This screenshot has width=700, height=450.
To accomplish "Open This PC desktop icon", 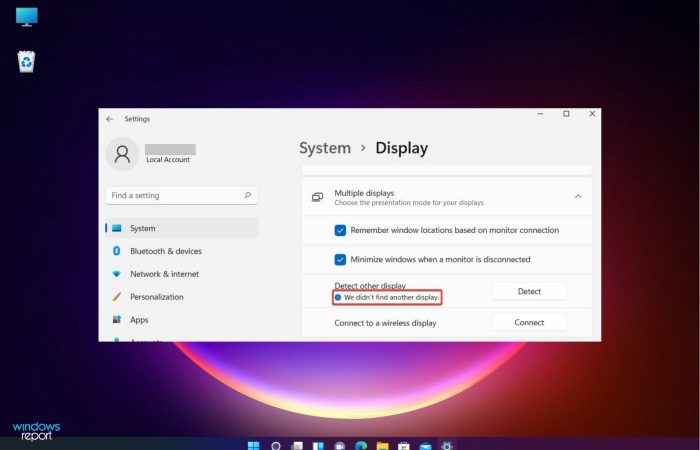I will point(27,17).
